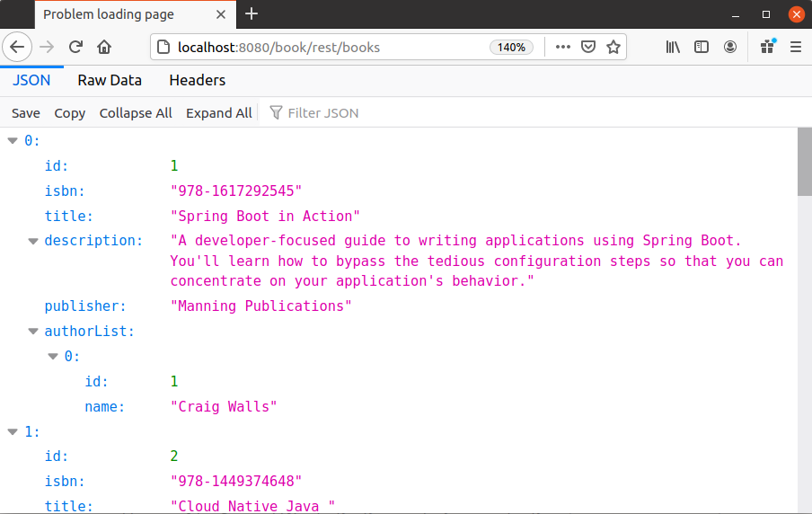Click the publisher key label
The image size is (812, 514).
pyautogui.click(x=85, y=306)
